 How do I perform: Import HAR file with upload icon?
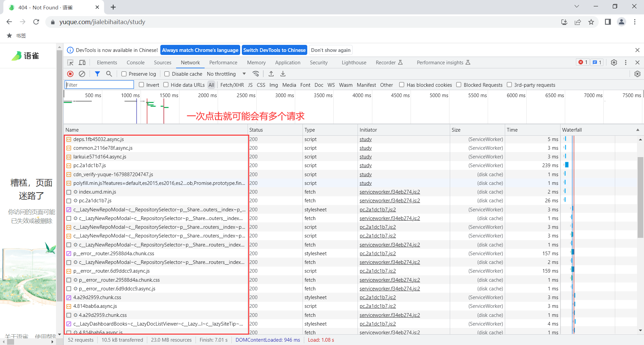click(271, 74)
